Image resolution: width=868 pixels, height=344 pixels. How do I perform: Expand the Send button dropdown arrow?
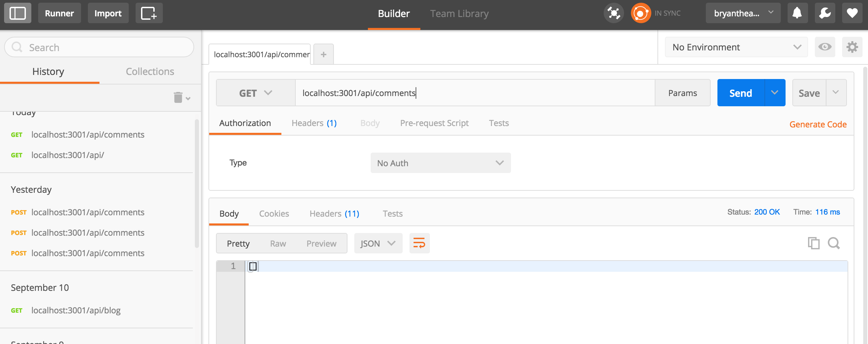[775, 93]
